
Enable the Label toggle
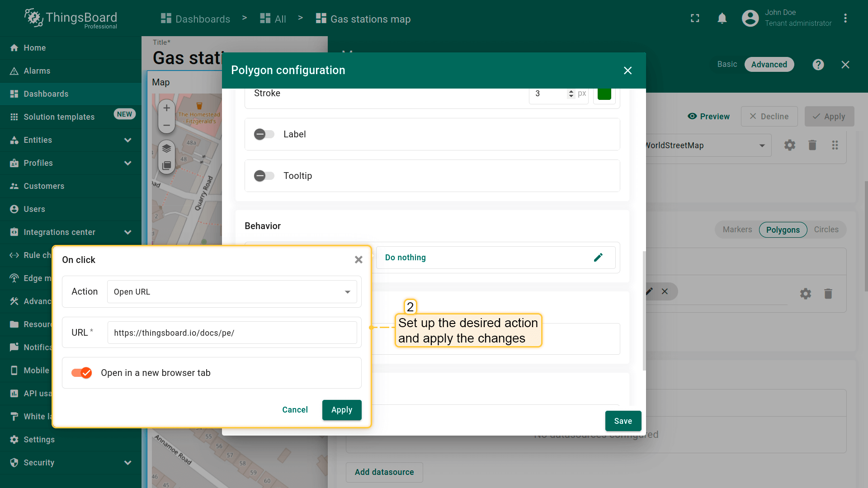click(264, 134)
